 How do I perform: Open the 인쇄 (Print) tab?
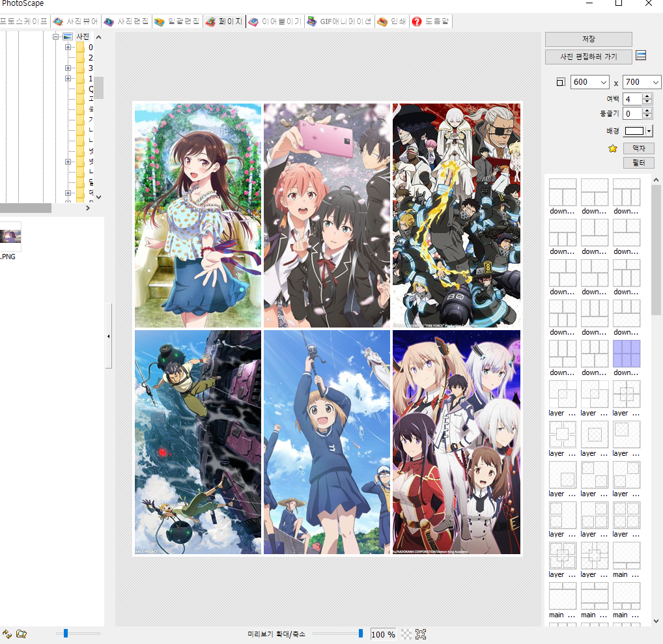tap(391, 21)
